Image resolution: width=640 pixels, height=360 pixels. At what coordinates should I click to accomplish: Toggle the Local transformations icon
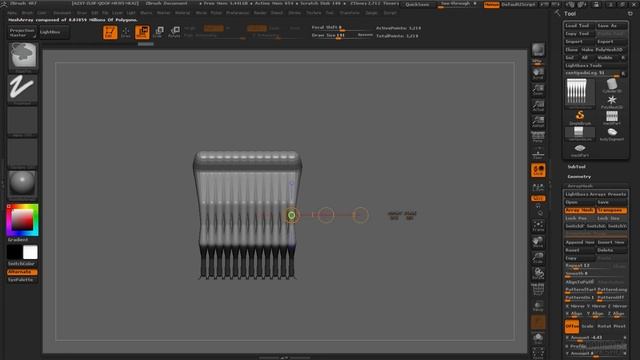point(538,170)
